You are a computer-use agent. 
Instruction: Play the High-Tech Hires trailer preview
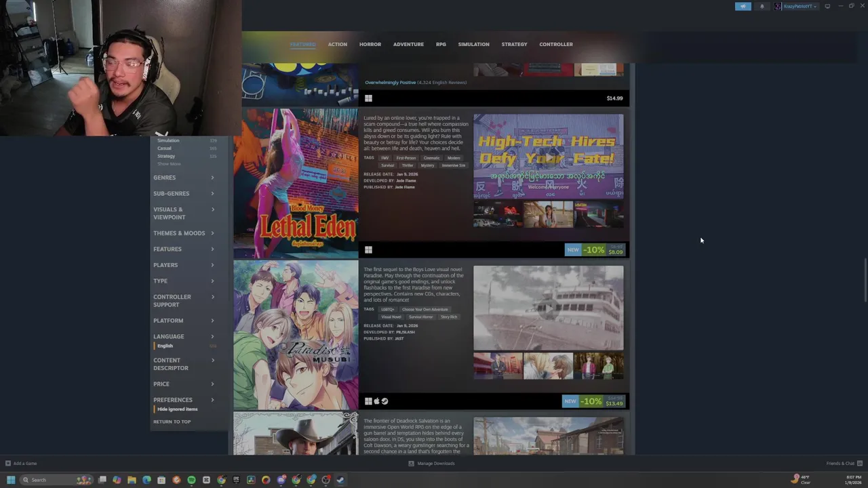tap(548, 156)
